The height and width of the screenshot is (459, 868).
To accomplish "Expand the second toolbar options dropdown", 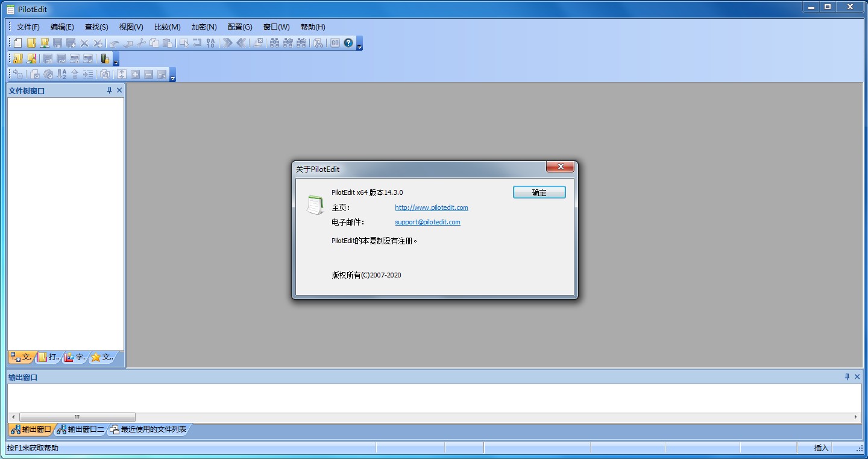I will [116, 62].
